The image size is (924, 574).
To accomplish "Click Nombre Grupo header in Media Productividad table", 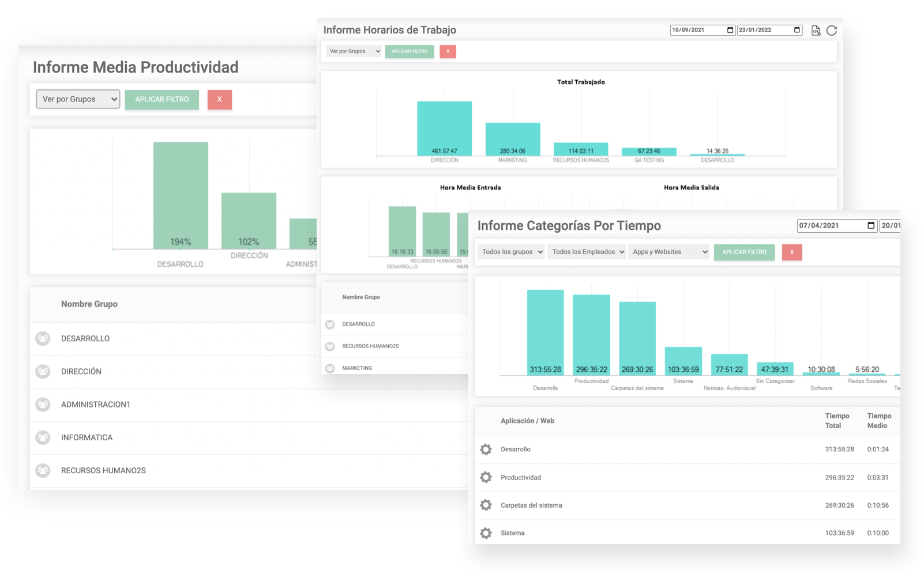I will click(x=89, y=304).
